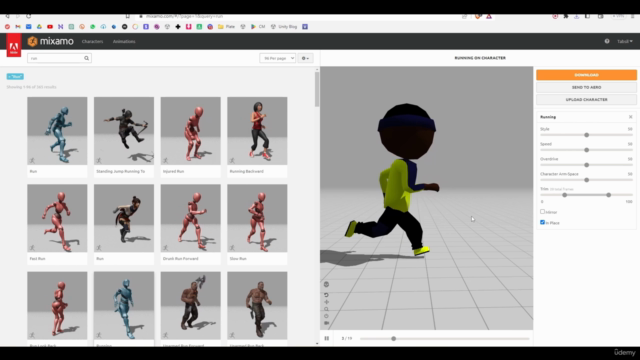Click the results count text
The height and width of the screenshot is (360, 640).
click(31, 87)
